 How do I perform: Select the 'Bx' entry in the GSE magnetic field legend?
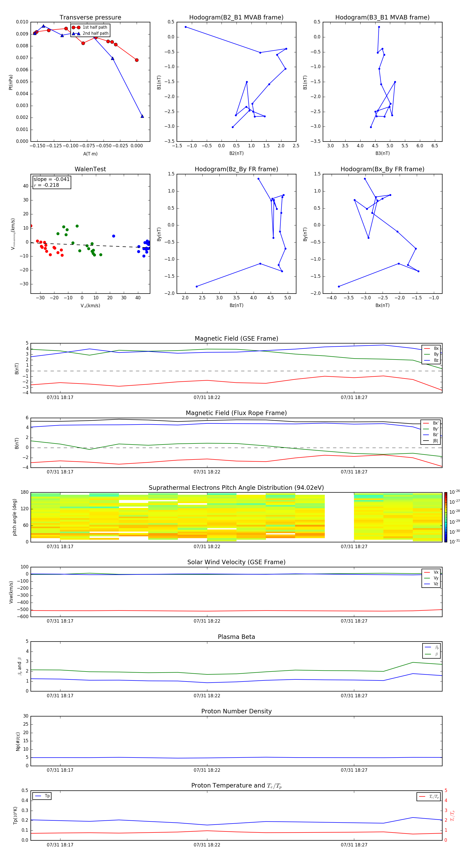click(431, 349)
